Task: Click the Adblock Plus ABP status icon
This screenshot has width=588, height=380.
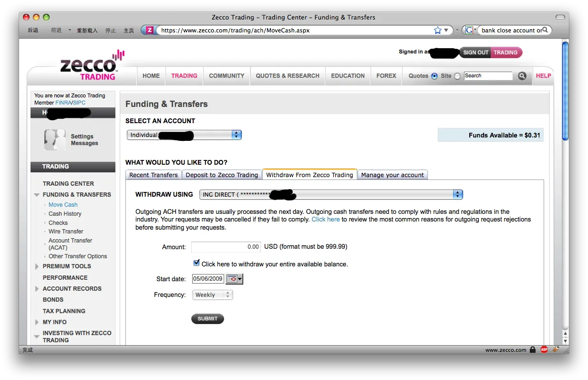Action: tap(544, 350)
